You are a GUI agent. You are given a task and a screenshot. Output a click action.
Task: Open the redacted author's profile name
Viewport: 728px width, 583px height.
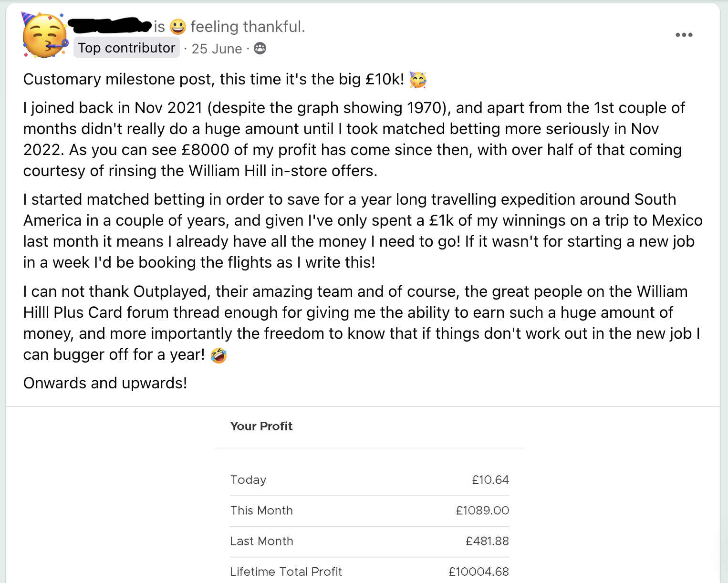pos(110,25)
